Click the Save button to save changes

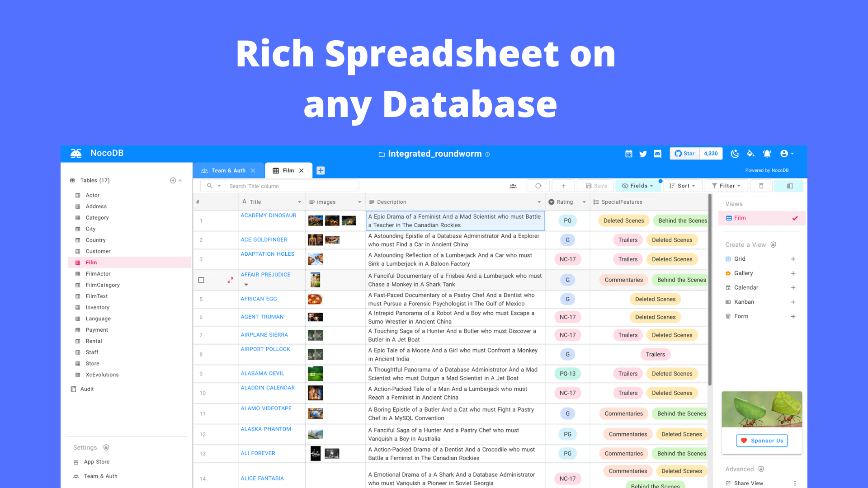click(x=597, y=185)
